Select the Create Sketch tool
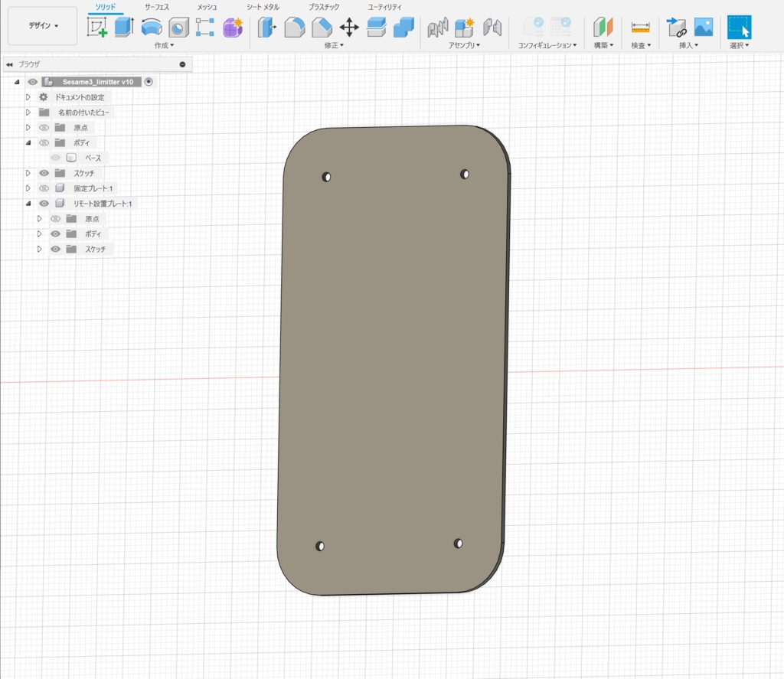The width and height of the screenshot is (784, 679). 97,28
